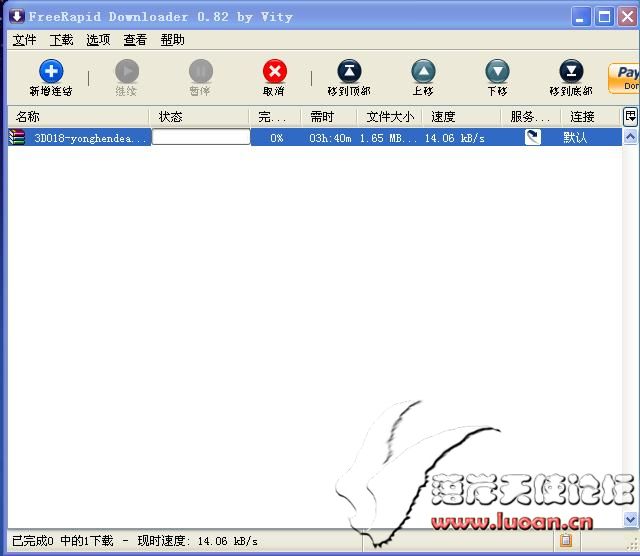
Task: Click the 继续 resume button
Action: click(x=127, y=78)
